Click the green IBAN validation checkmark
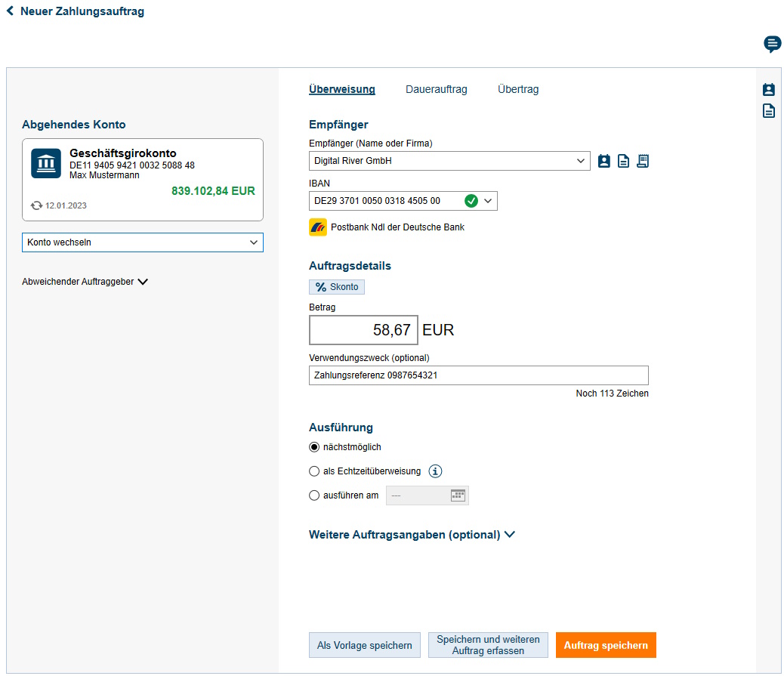The width and height of the screenshot is (784, 676). pos(471,201)
